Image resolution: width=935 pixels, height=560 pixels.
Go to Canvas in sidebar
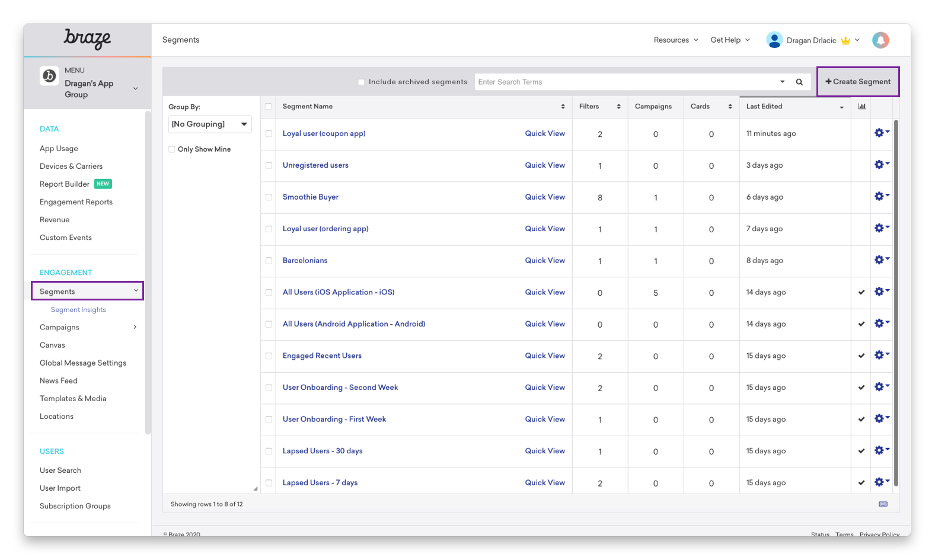point(52,345)
